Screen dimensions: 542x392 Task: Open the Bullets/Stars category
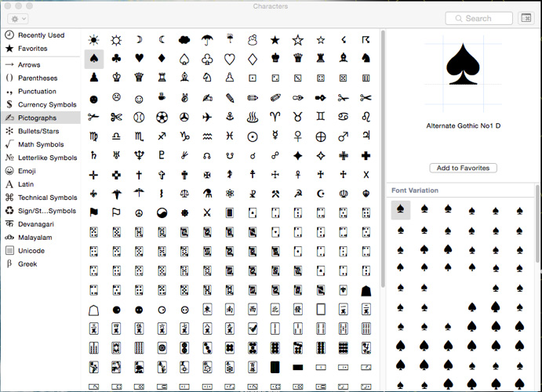(41, 131)
